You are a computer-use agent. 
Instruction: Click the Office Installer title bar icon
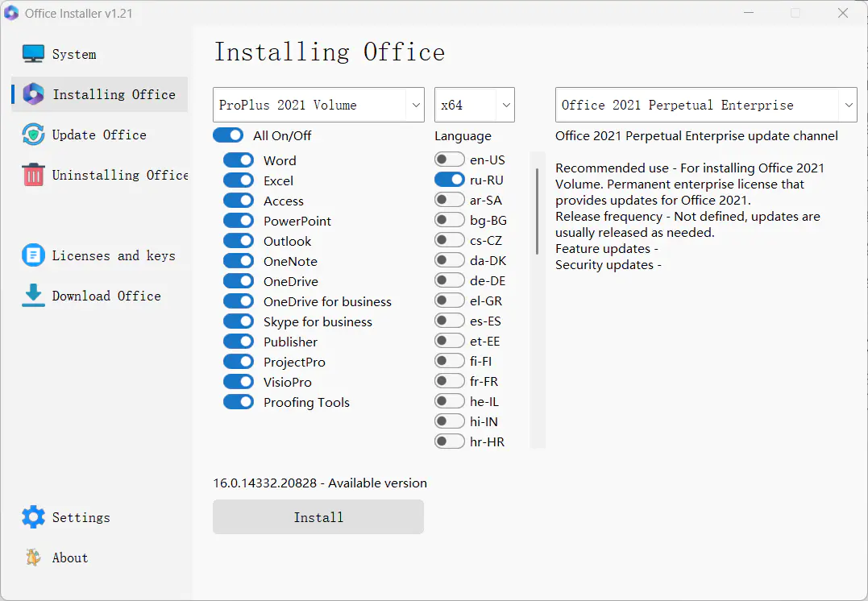[11, 13]
